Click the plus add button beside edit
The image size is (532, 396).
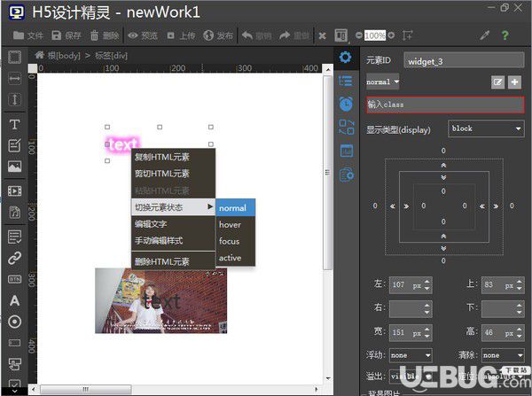514,82
